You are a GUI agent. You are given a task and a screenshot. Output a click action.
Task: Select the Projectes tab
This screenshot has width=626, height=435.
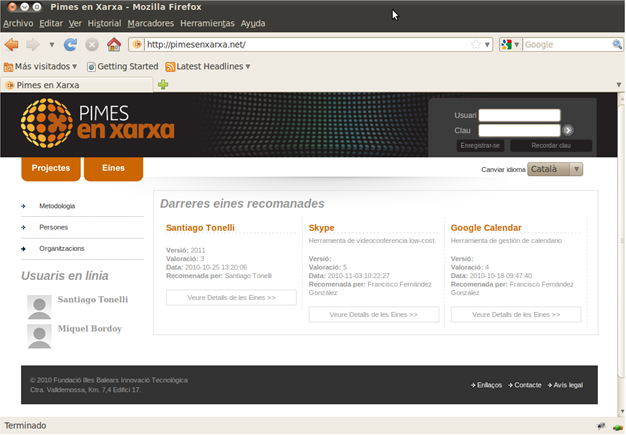point(51,168)
